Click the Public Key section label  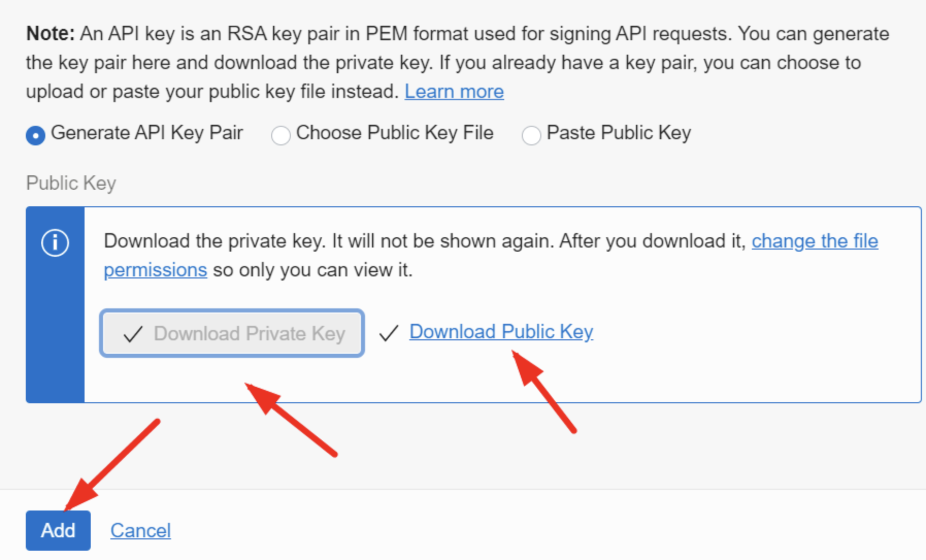pos(71,183)
